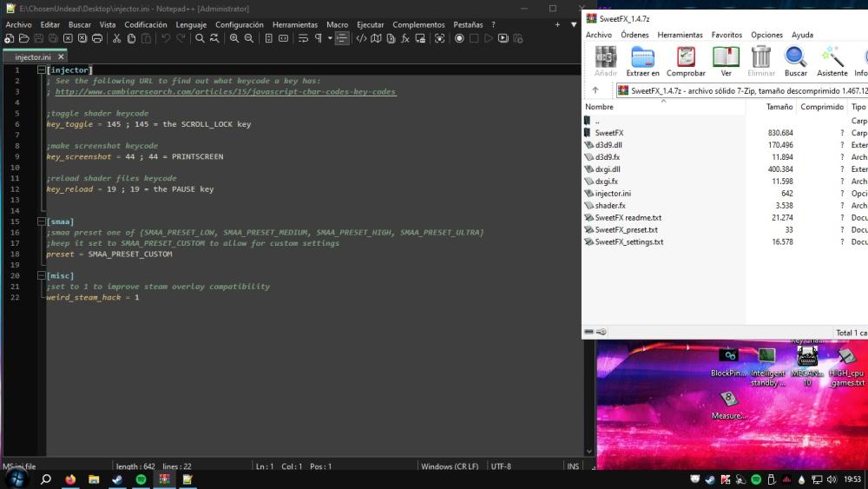Click the Copy icon in Notepad++ toolbar
Viewport: 868px width, 489px height.
[x=131, y=39]
